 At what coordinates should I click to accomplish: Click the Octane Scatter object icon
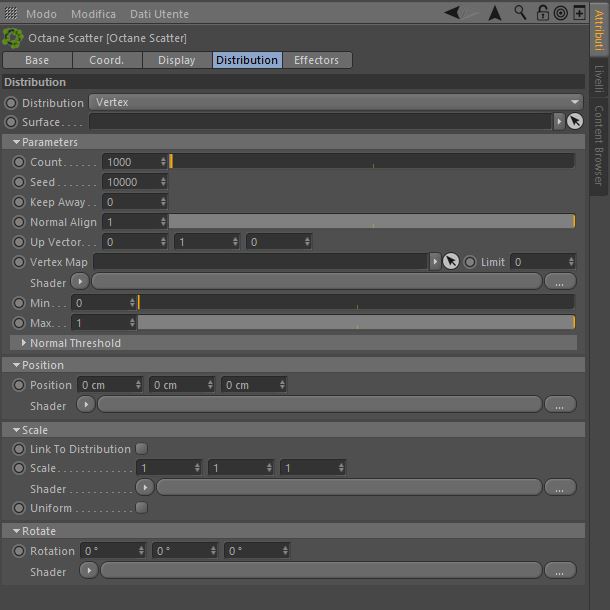click(12, 38)
